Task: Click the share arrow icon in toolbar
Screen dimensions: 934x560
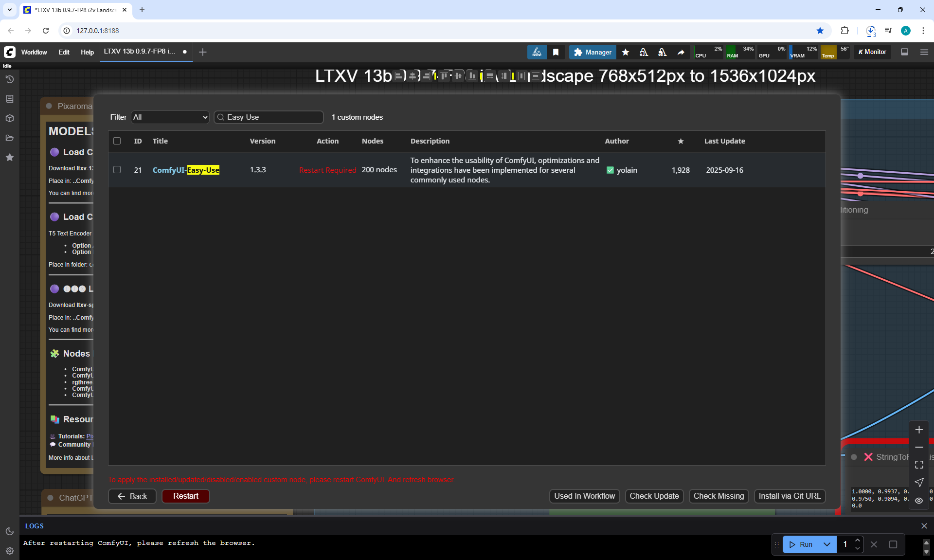Action: point(681,52)
